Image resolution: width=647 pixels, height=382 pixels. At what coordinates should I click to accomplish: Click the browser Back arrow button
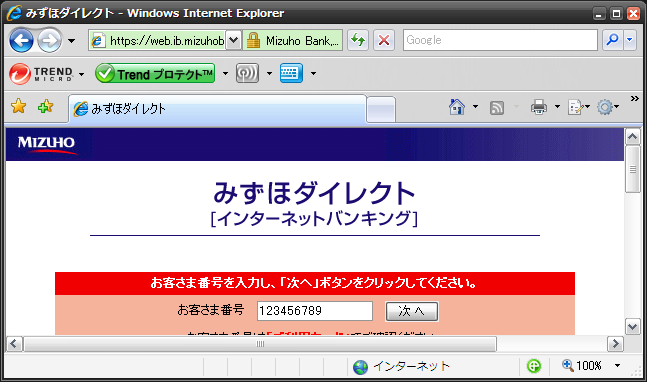pos(21,40)
